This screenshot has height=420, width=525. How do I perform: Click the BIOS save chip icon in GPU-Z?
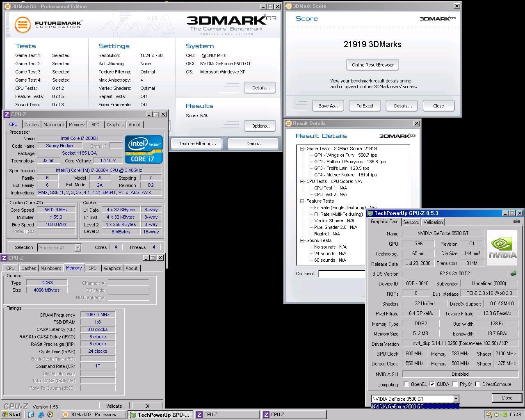click(x=513, y=273)
